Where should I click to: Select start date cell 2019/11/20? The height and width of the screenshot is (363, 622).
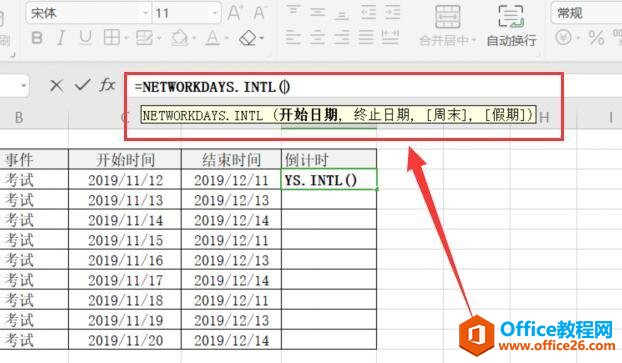125,340
